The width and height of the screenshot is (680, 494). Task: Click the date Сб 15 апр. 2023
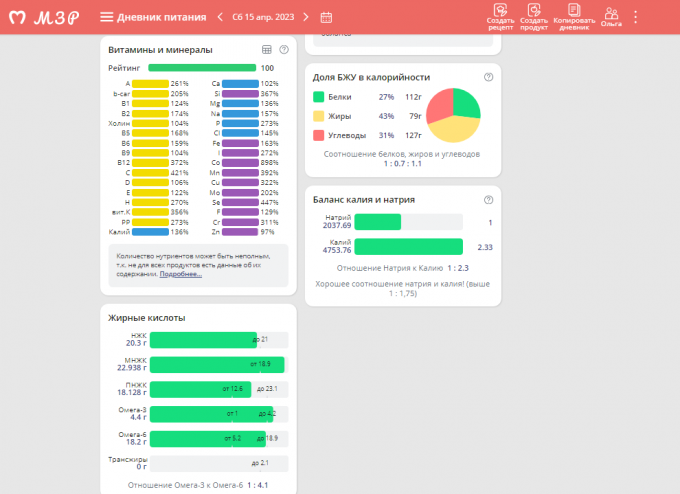point(263,17)
